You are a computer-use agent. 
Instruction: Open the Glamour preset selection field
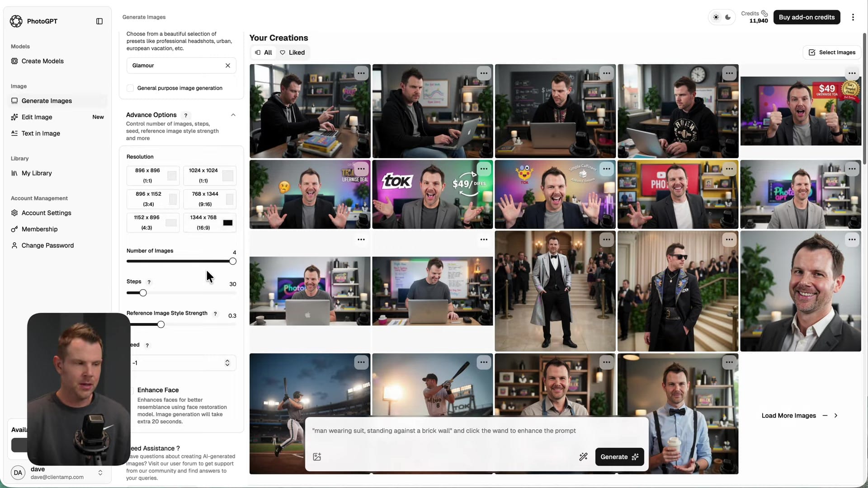tap(181, 66)
